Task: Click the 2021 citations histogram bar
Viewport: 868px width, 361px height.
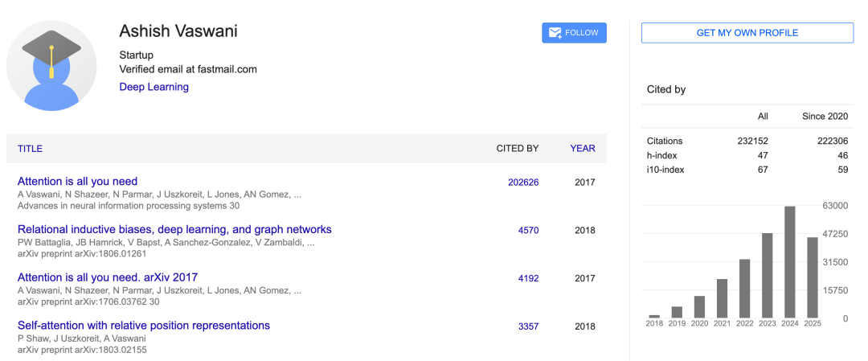Action: [723, 298]
